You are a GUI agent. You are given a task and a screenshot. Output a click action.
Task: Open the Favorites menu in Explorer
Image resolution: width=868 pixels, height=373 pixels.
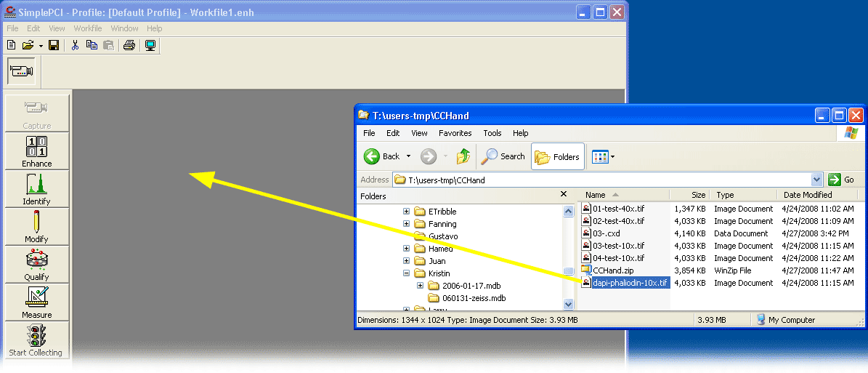pyautogui.click(x=455, y=133)
